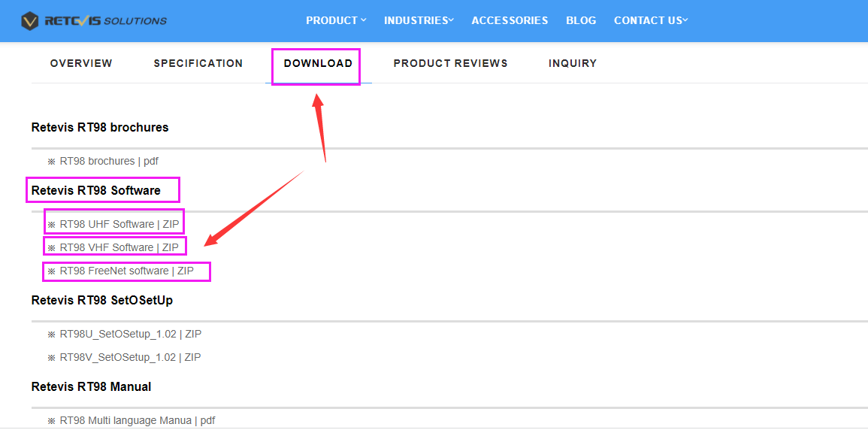Open the ACCESSORIES nav item

[510, 20]
